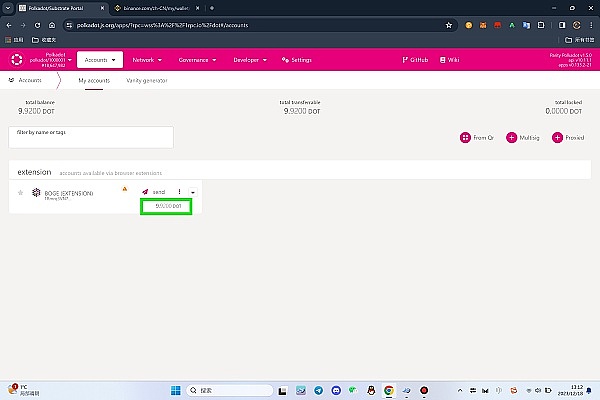Click the Polkadot network logo
600x400 pixels.
click(x=16, y=60)
